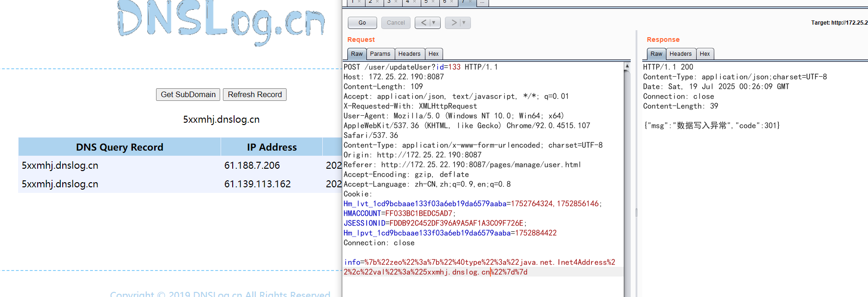Click the info= payload body line
Viewport: 868px width, 297px height.
click(x=479, y=267)
